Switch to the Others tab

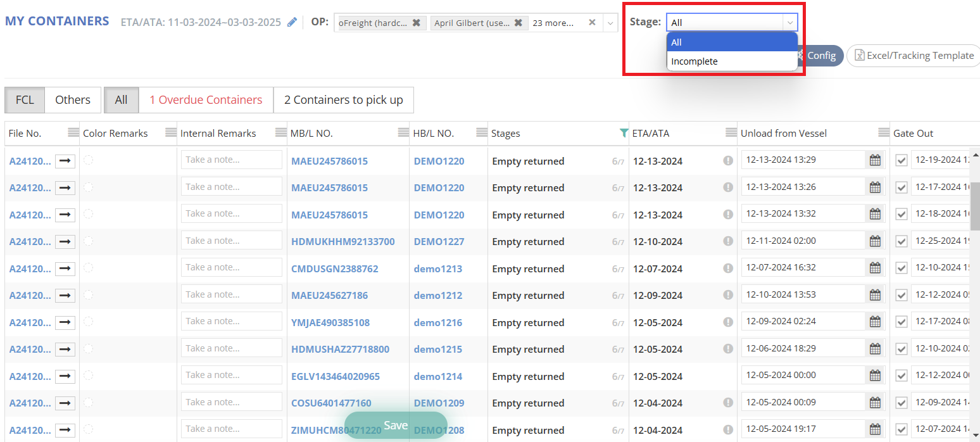click(x=73, y=100)
